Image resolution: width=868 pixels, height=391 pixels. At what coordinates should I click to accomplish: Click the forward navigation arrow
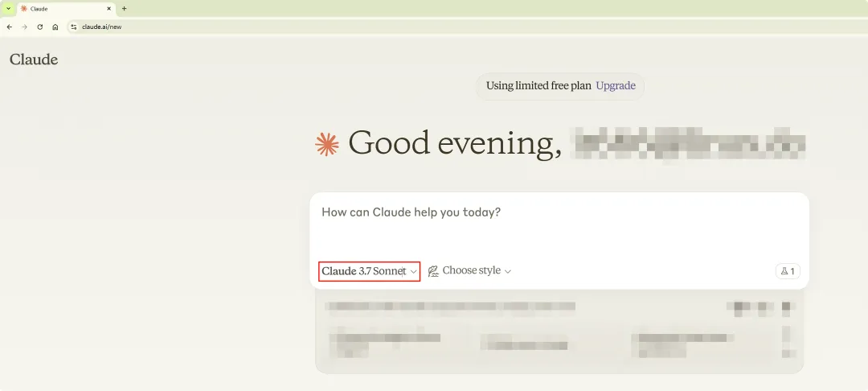pos(24,27)
